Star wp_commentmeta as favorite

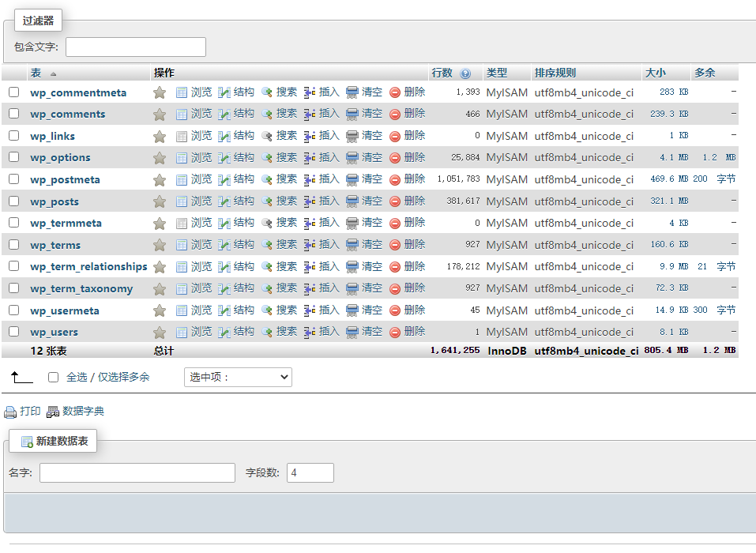pos(160,92)
